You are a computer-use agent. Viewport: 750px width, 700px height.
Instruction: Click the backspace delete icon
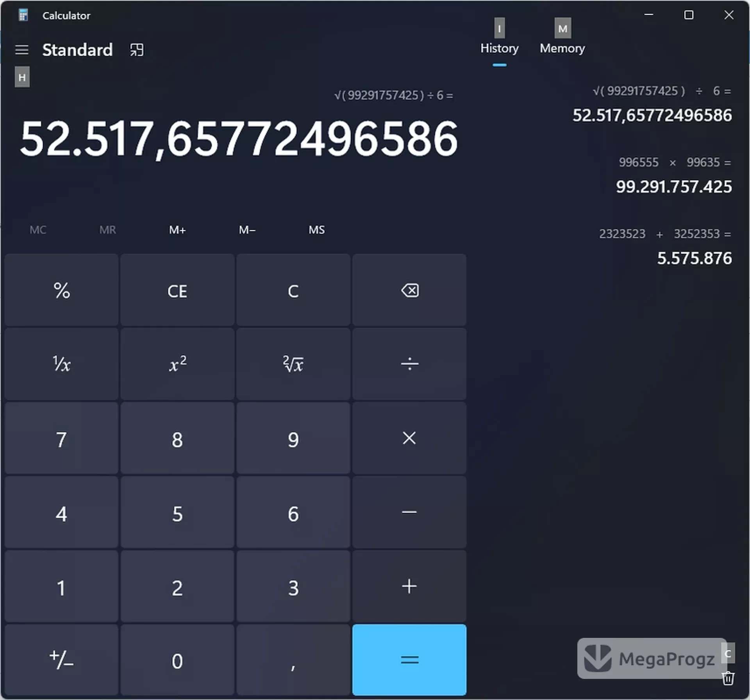pyautogui.click(x=409, y=290)
